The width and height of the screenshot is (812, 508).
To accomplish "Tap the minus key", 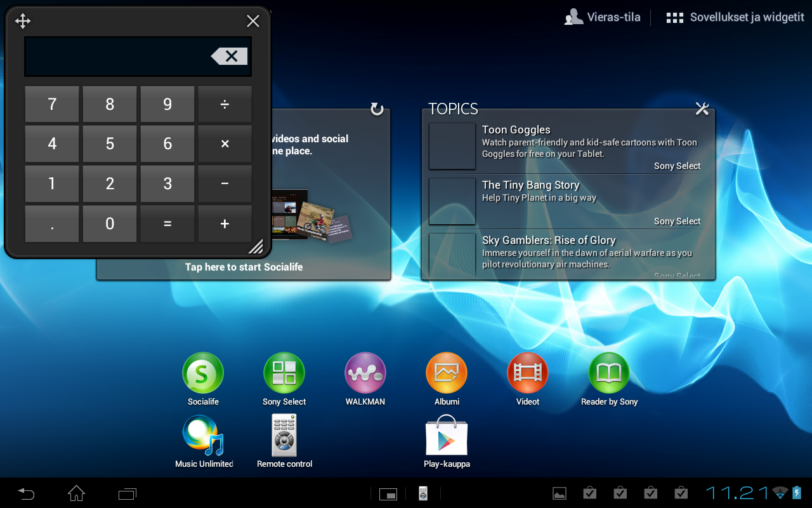I will click(225, 184).
